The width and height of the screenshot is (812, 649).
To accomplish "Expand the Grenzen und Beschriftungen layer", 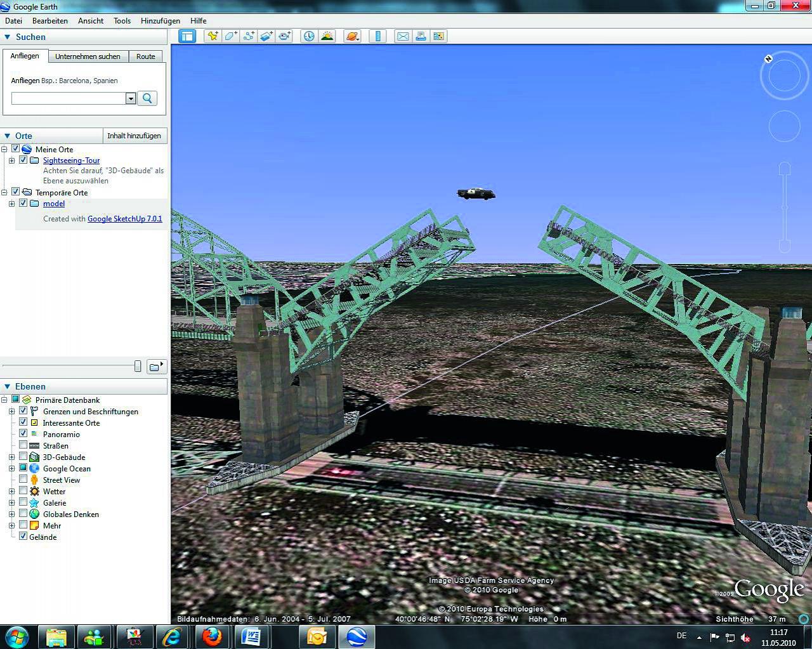I will click(11, 412).
